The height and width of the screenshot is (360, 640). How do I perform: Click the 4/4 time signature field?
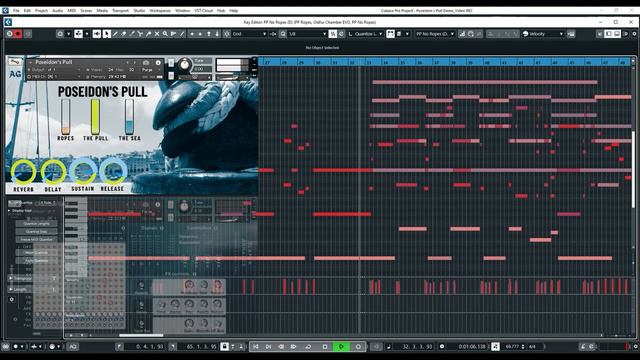point(532,347)
